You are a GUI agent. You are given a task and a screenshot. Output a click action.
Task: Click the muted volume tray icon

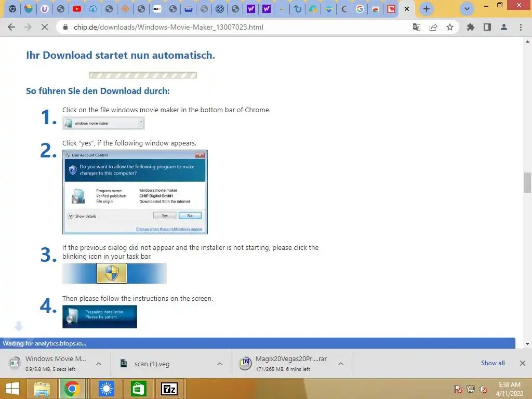pos(483,389)
